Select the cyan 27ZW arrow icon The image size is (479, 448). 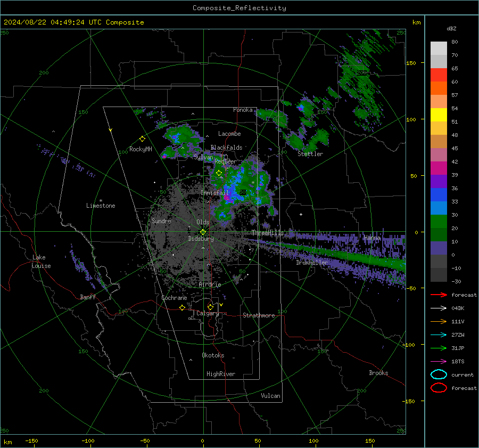click(x=439, y=335)
